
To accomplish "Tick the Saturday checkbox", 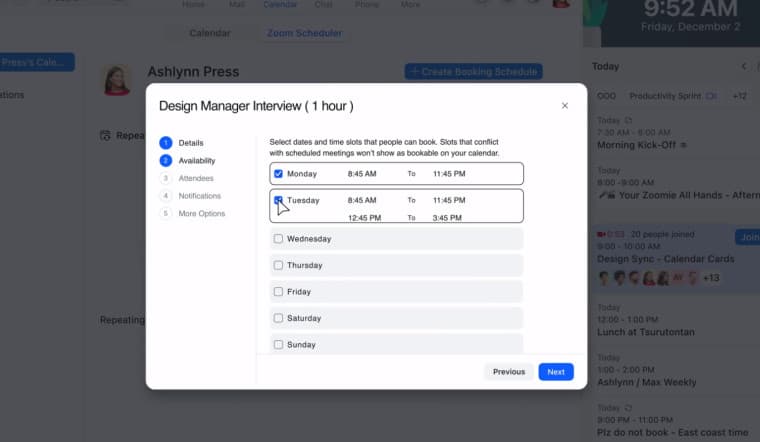I will pos(278,318).
